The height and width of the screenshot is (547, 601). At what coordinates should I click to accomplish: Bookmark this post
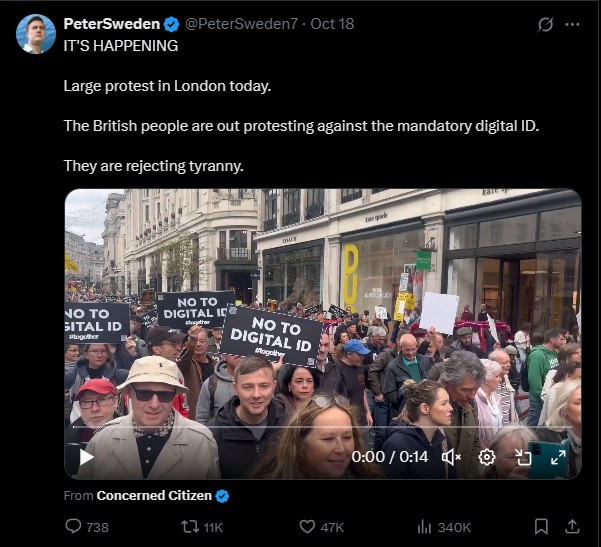[541, 526]
